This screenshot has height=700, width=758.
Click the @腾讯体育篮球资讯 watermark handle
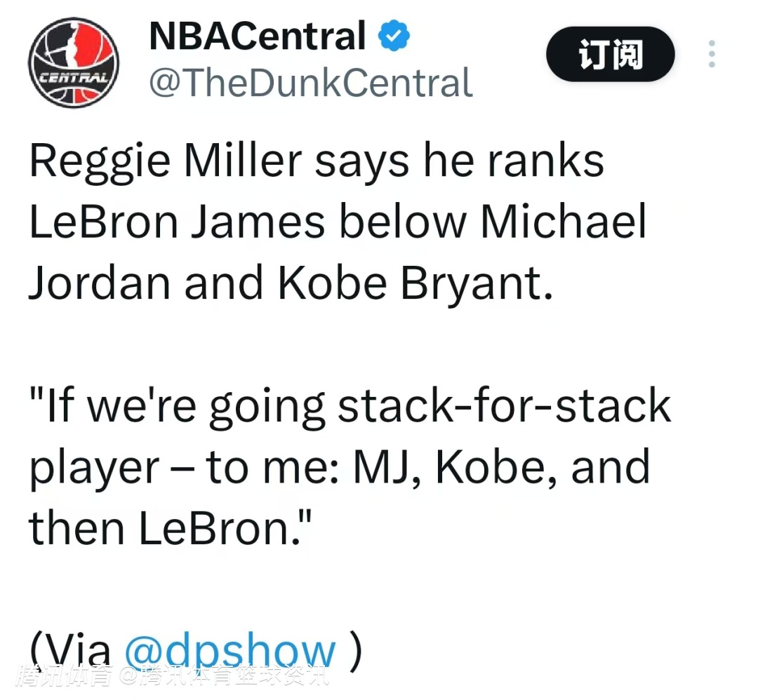(x=223, y=677)
